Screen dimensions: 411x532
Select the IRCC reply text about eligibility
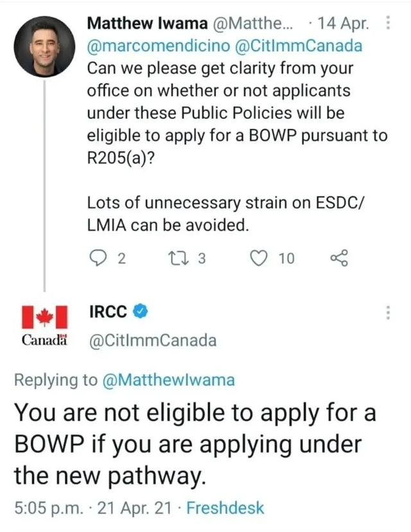(193, 444)
